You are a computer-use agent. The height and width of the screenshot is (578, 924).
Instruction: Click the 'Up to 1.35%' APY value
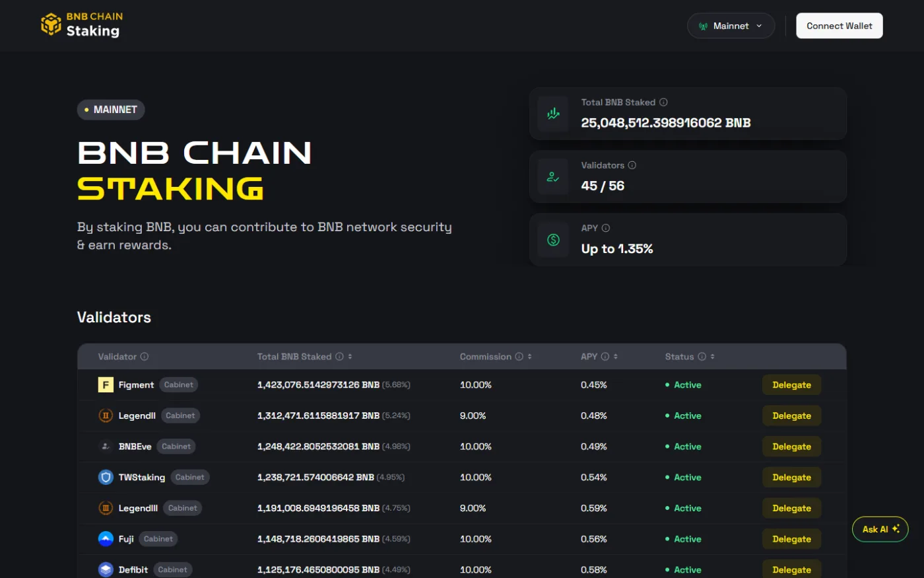point(617,249)
